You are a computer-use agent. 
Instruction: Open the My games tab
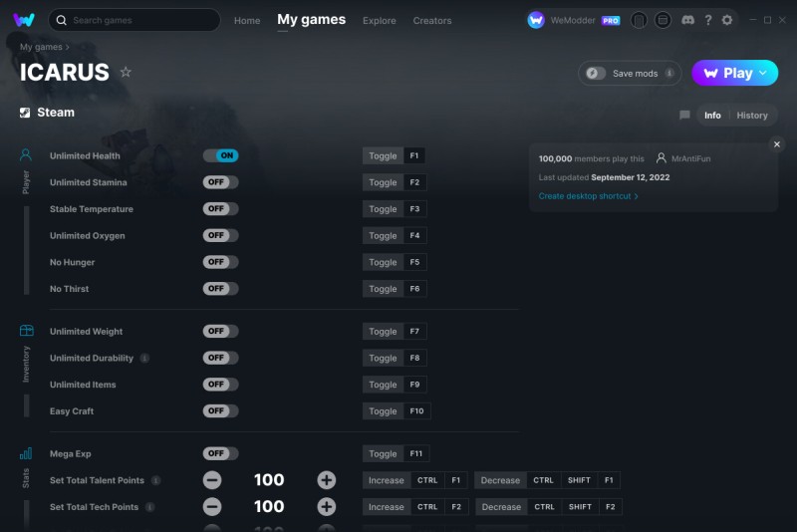[311, 19]
